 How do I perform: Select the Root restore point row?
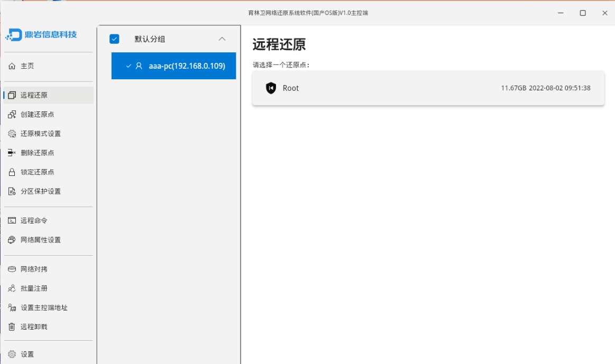pyautogui.click(x=428, y=88)
